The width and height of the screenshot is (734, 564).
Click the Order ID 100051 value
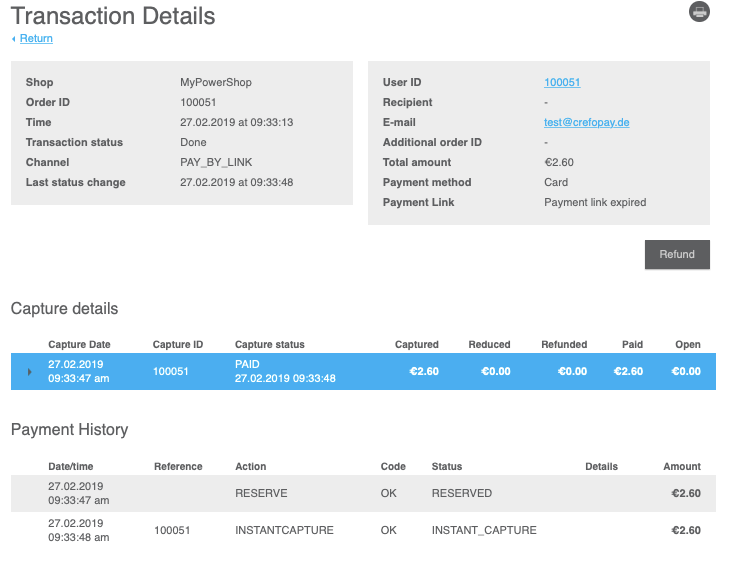tap(198, 102)
